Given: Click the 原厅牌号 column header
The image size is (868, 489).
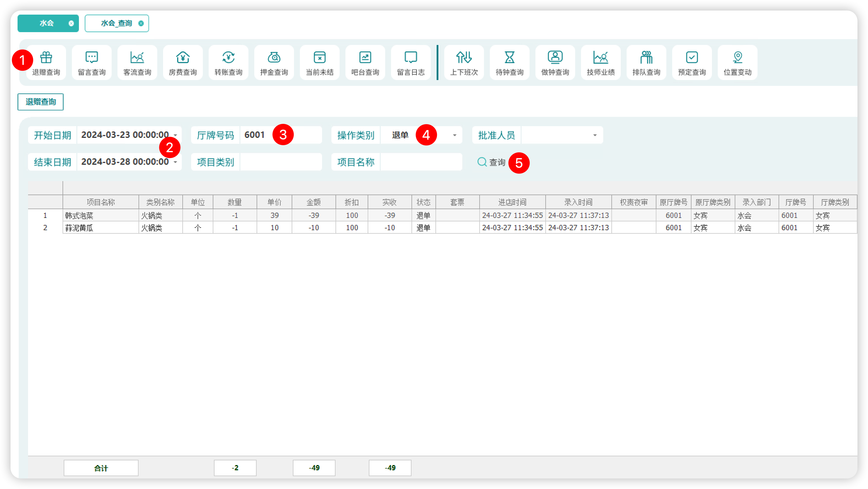Looking at the screenshot, I should tap(674, 202).
